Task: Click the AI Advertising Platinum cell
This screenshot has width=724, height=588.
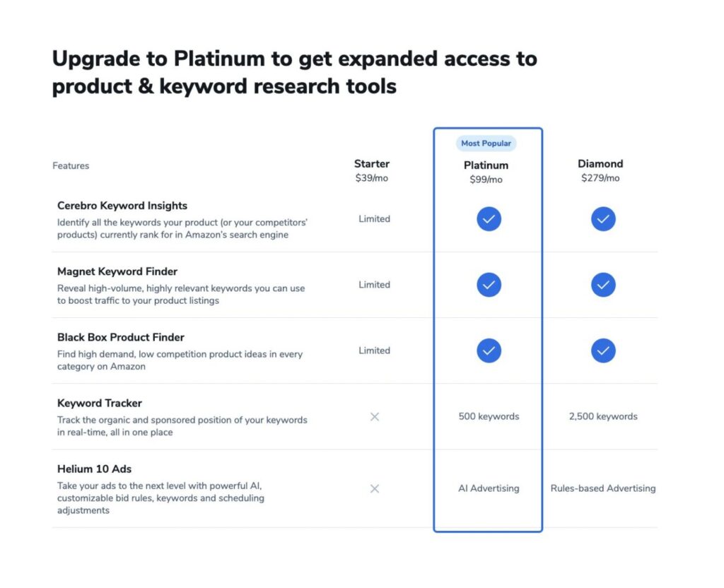Action: click(x=489, y=488)
